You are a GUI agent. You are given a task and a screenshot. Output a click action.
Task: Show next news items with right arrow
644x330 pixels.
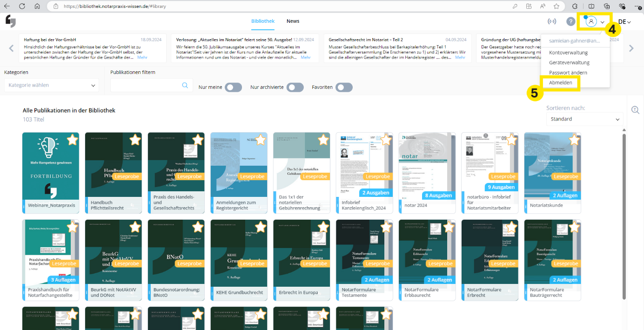(x=631, y=48)
